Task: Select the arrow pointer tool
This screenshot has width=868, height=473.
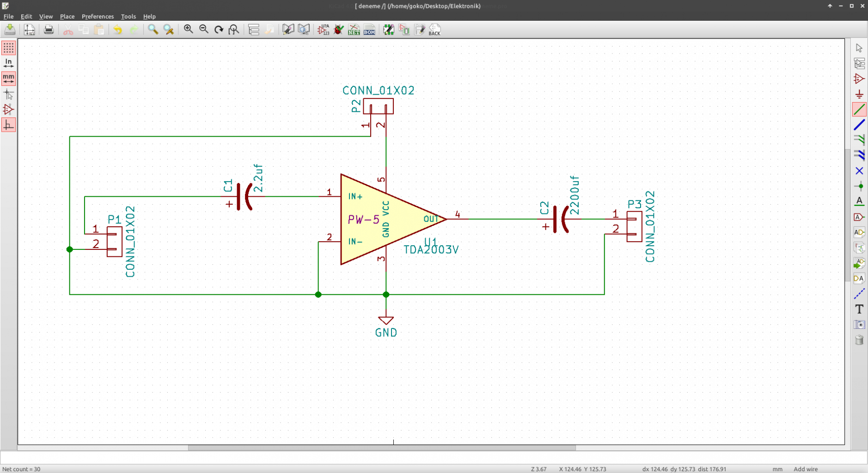Action: point(859,48)
